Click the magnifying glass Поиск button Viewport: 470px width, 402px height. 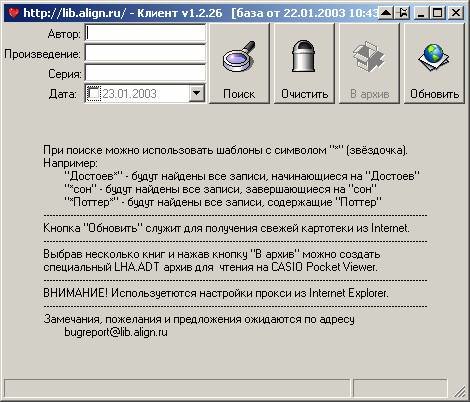pos(239,63)
